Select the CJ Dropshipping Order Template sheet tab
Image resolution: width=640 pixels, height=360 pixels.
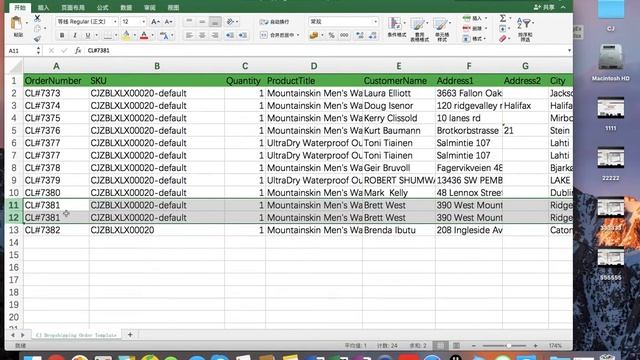coord(76,335)
